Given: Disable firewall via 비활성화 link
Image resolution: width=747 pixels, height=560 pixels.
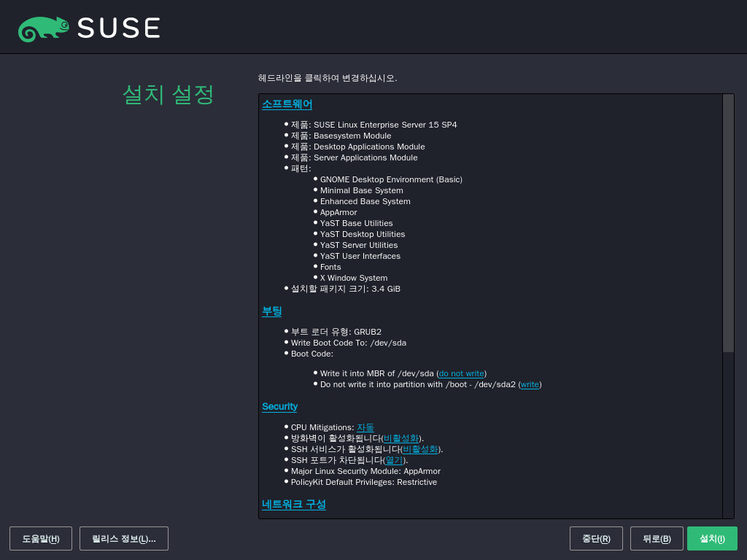Looking at the screenshot, I should (401, 438).
